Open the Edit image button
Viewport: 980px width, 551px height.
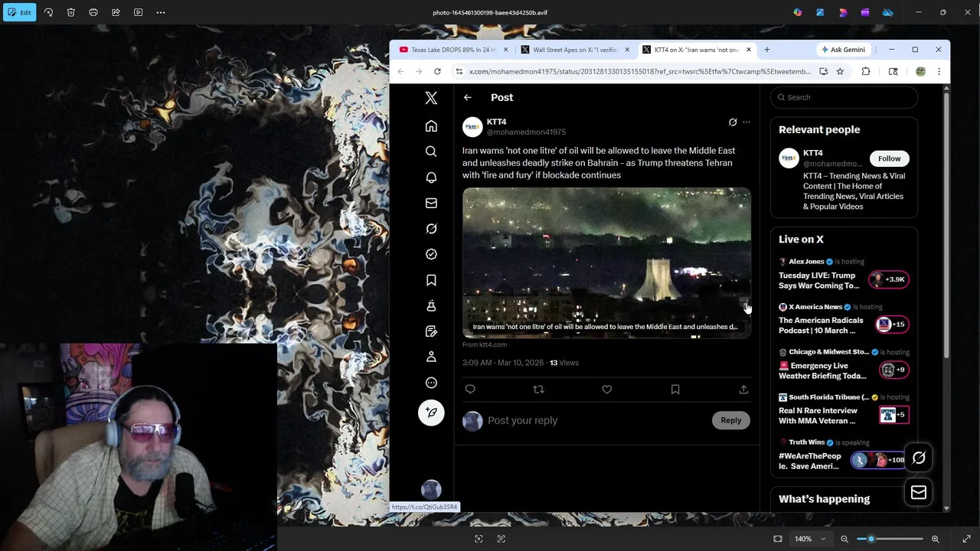click(x=19, y=12)
